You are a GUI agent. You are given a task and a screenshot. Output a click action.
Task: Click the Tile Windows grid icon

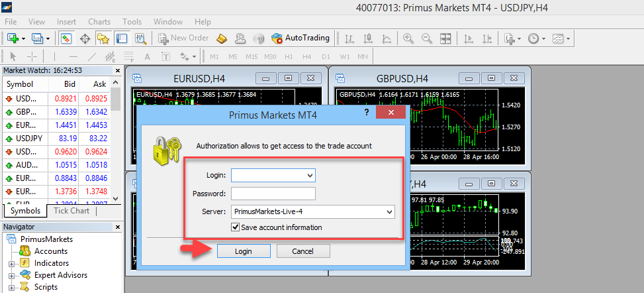click(x=445, y=38)
